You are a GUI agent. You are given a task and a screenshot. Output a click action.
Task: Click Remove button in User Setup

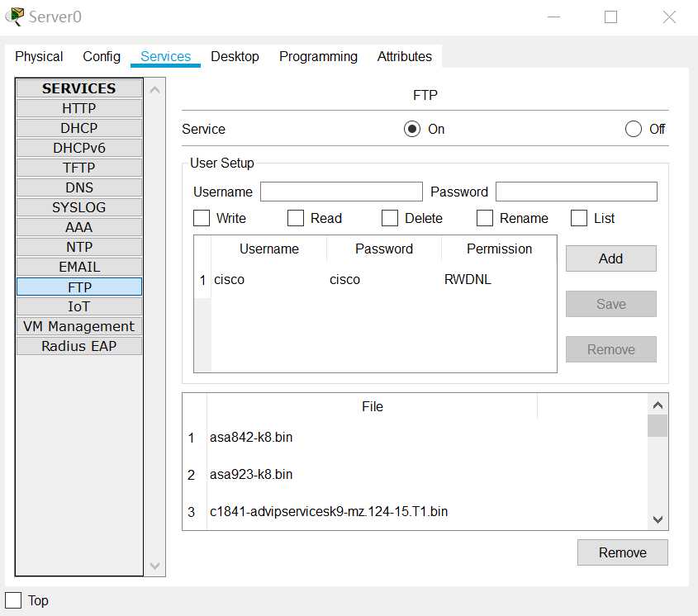(x=610, y=349)
